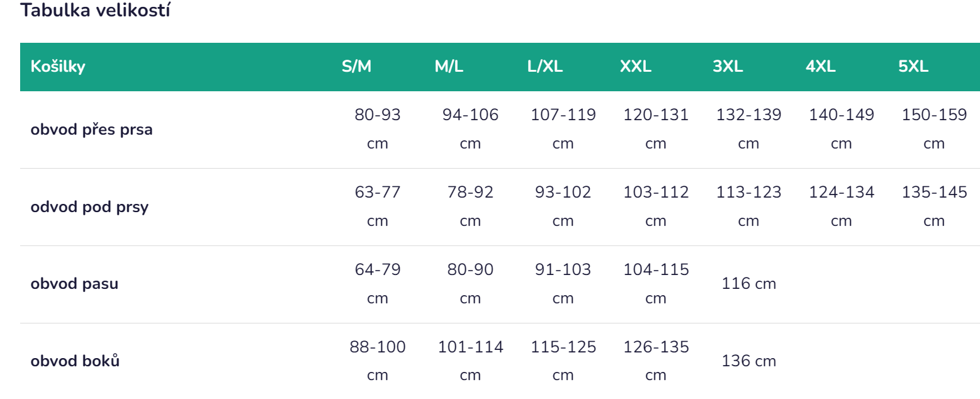The height and width of the screenshot is (399, 980).
Task: Click the 101-114 cm hips cell
Action: (471, 361)
